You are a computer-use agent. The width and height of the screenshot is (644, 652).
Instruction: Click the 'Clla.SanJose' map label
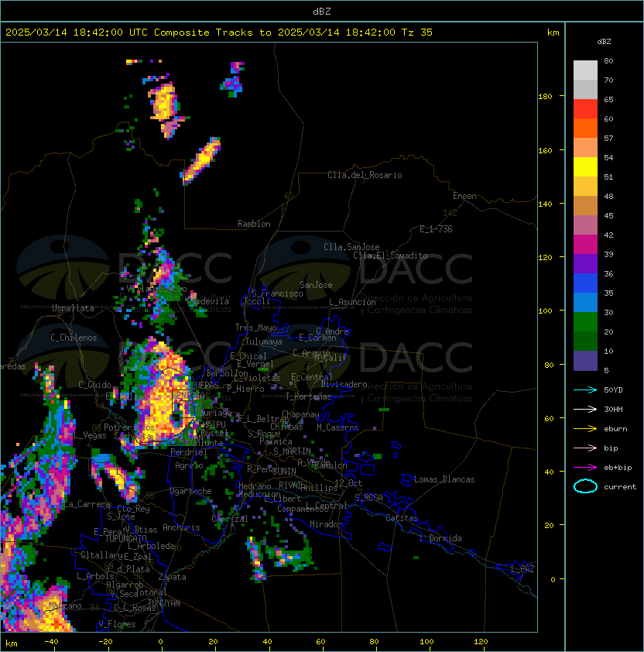pos(351,247)
